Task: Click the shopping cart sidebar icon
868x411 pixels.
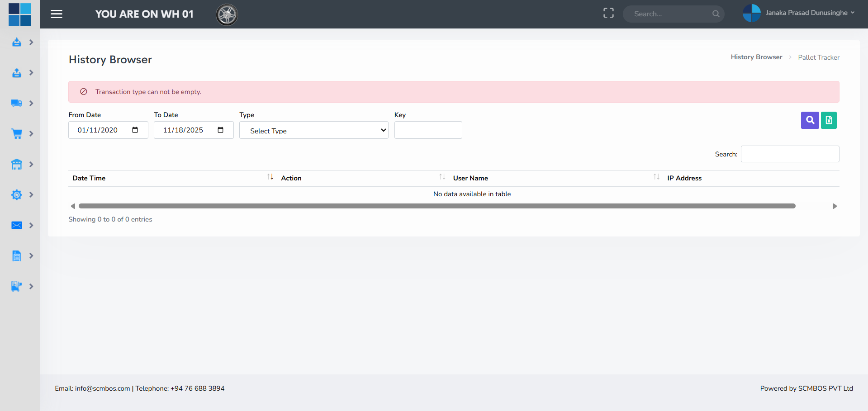Action: (x=17, y=134)
